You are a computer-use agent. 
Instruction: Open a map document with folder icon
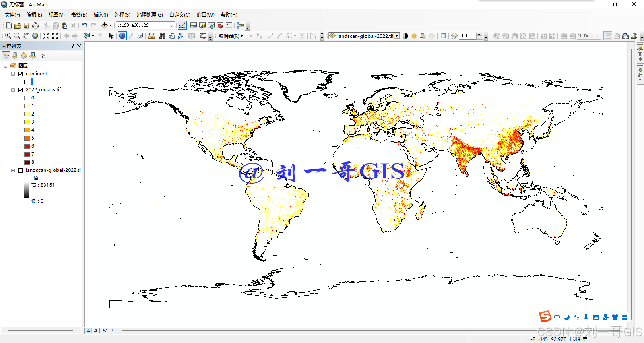[18, 25]
